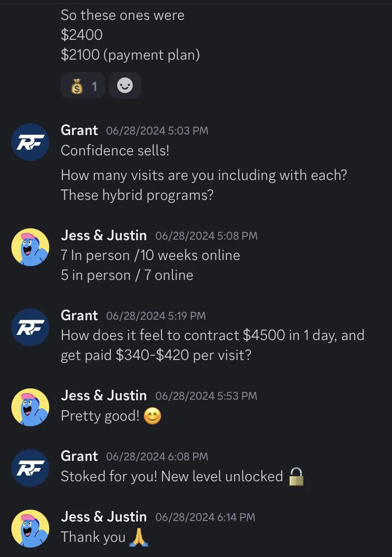Click the lock emoji after 'New level unlocked'
Screen dimensions: 392x557
296,476
